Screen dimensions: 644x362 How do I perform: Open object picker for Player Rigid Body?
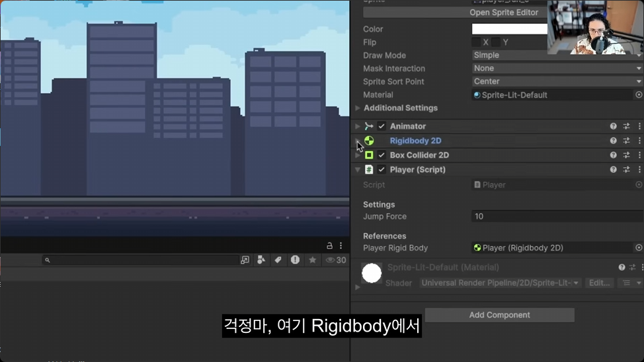click(x=639, y=248)
